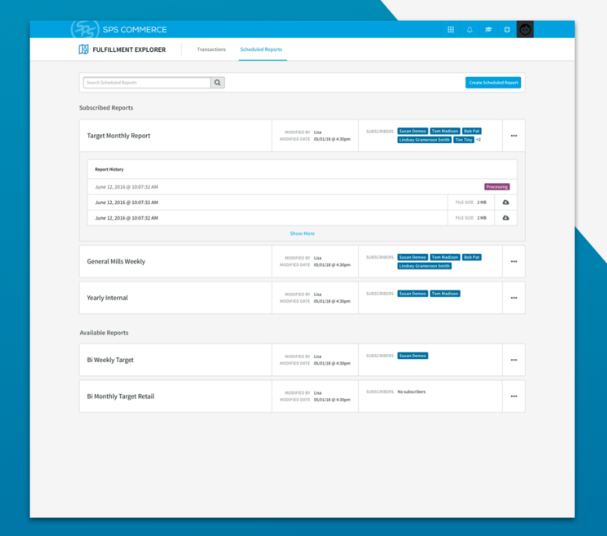Viewport: 607px width, 536px height.
Task: Click Susan Demeo tag in Bi Weekly Target
Action: click(413, 356)
